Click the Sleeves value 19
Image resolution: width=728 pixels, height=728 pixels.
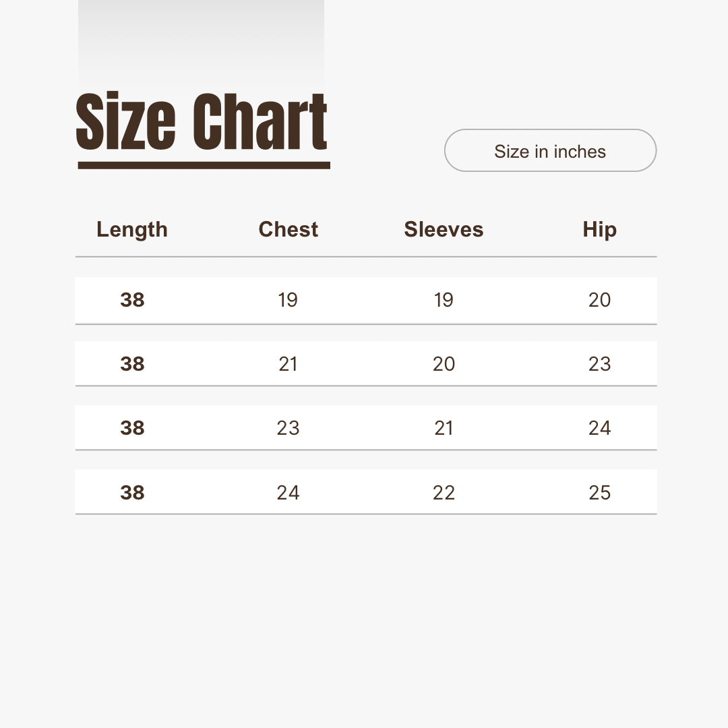click(x=444, y=300)
